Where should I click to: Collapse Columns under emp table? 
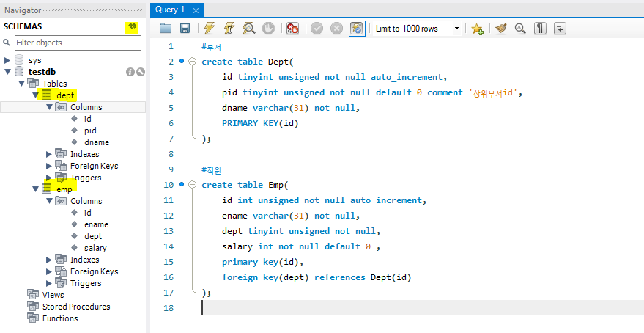point(49,201)
